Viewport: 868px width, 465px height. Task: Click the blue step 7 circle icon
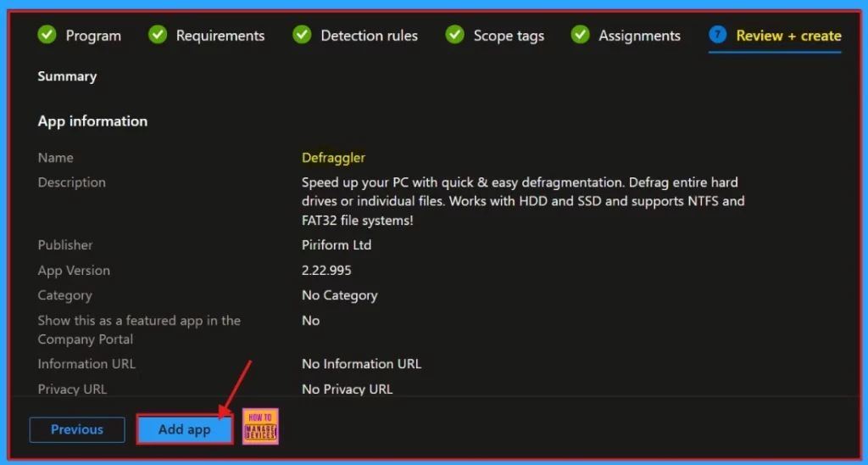coord(717,34)
